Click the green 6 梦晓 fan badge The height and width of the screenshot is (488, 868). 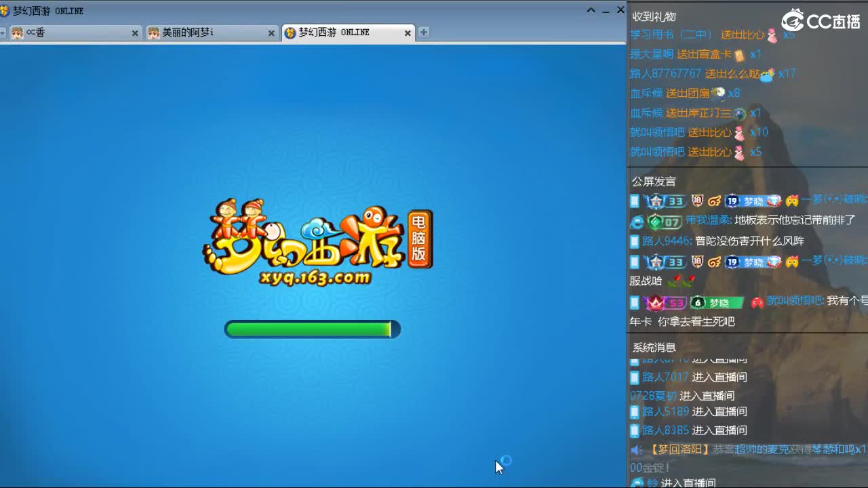(x=717, y=302)
